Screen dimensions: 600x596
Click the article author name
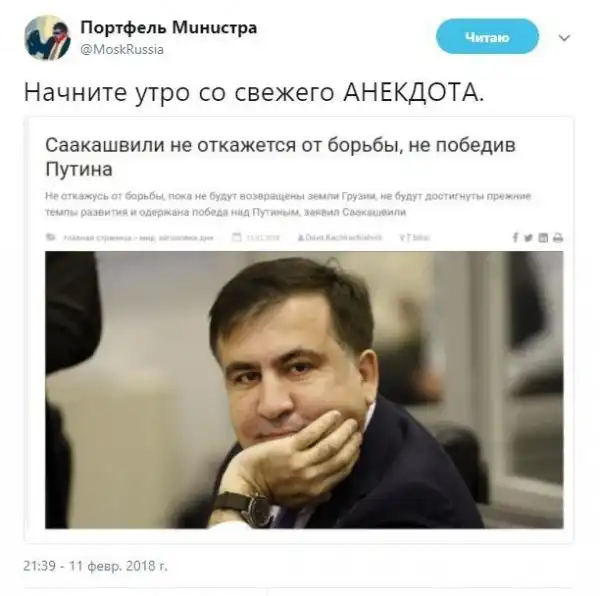(340, 238)
